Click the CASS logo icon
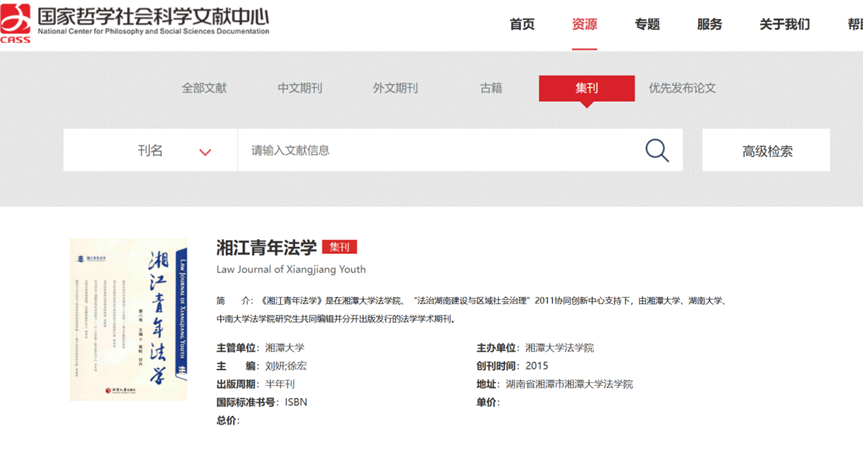The height and width of the screenshot is (452, 863). coord(16,23)
